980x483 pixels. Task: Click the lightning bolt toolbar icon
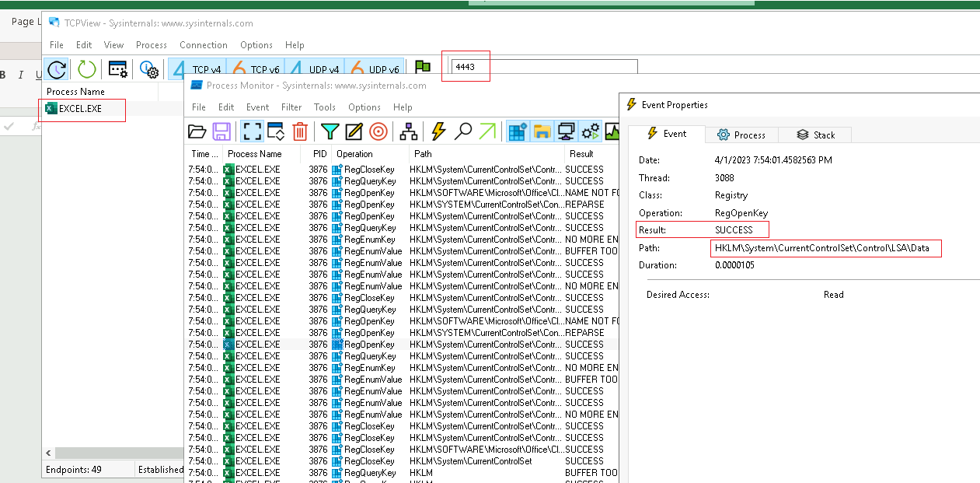coord(438,131)
